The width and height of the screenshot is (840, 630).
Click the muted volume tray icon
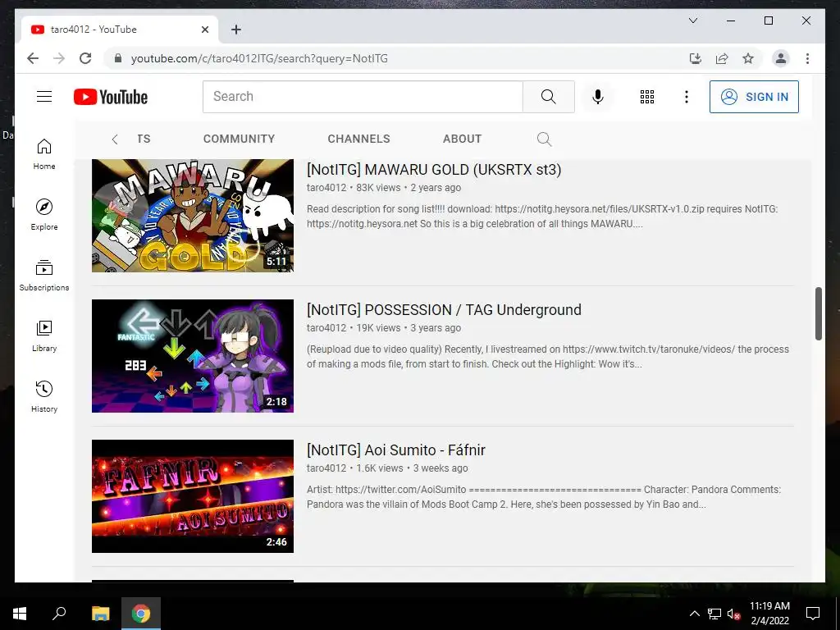pos(733,614)
